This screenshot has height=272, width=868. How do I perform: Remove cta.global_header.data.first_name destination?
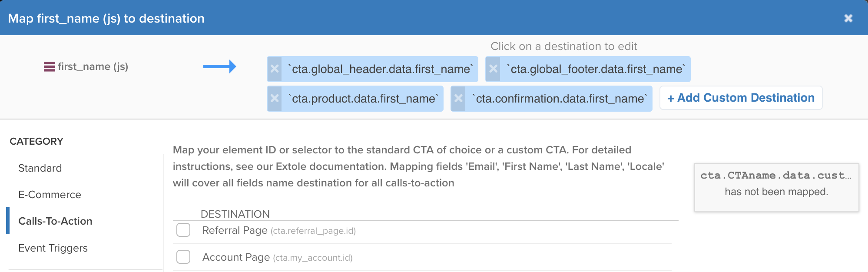(x=275, y=69)
